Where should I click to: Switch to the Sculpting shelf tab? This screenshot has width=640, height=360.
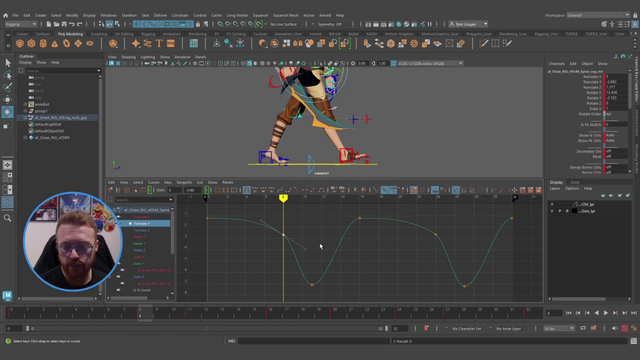pyautogui.click(x=99, y=34)
